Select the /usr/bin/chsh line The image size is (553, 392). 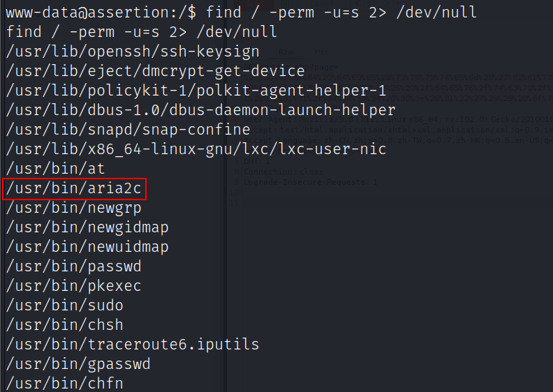[x=65, y=325]
